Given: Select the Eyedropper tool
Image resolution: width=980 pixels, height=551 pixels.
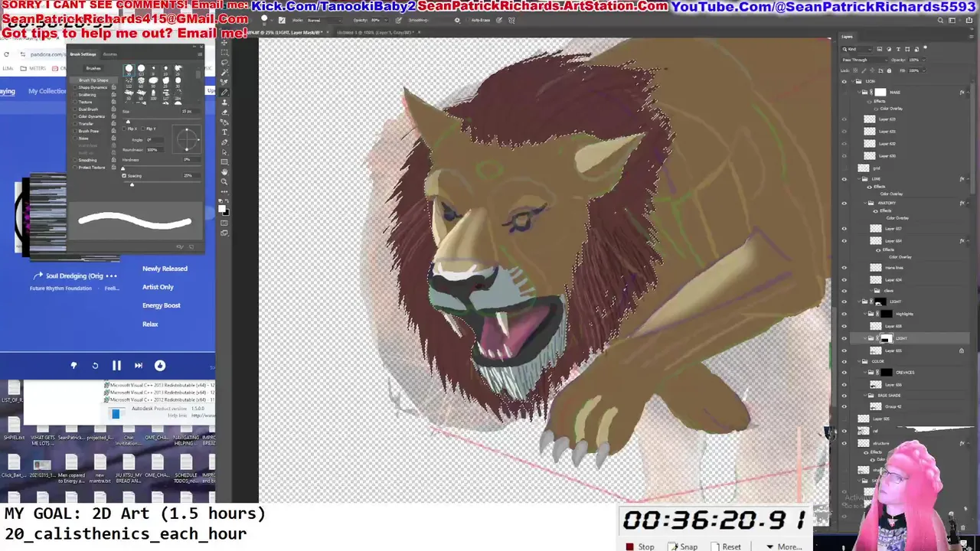Looking at the screenshot, I should coord(225,82).
